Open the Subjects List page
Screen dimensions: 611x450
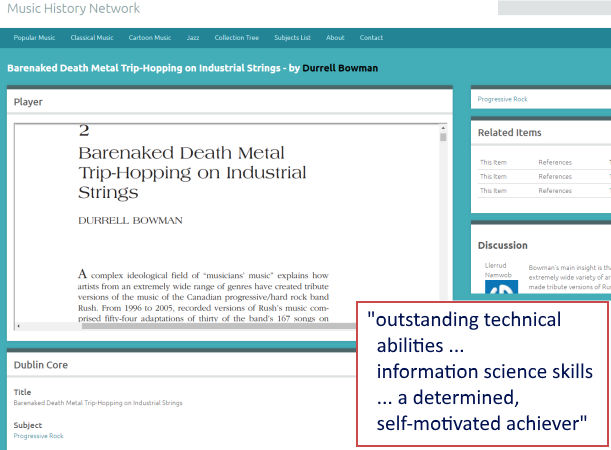[291, 38]
